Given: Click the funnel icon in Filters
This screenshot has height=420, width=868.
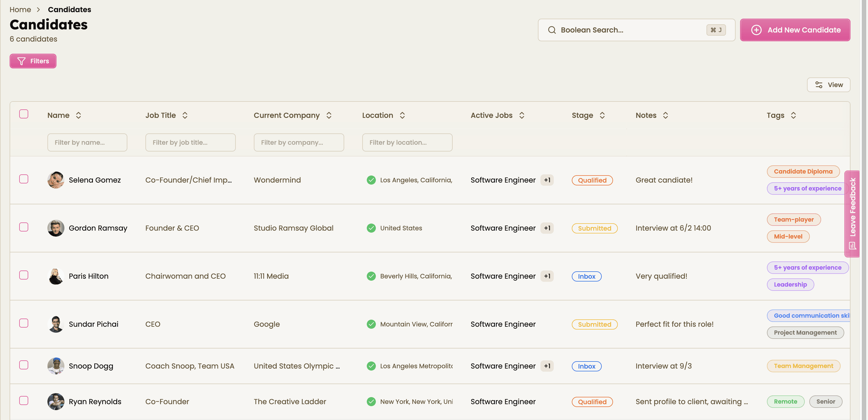Looking at the screenshot, I should (x=21, y=61).
